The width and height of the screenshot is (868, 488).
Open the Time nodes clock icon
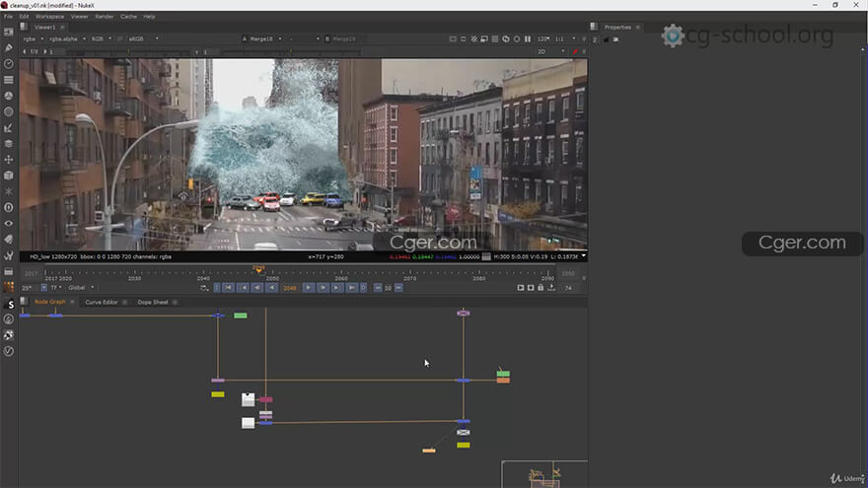[x=8, y=64]
